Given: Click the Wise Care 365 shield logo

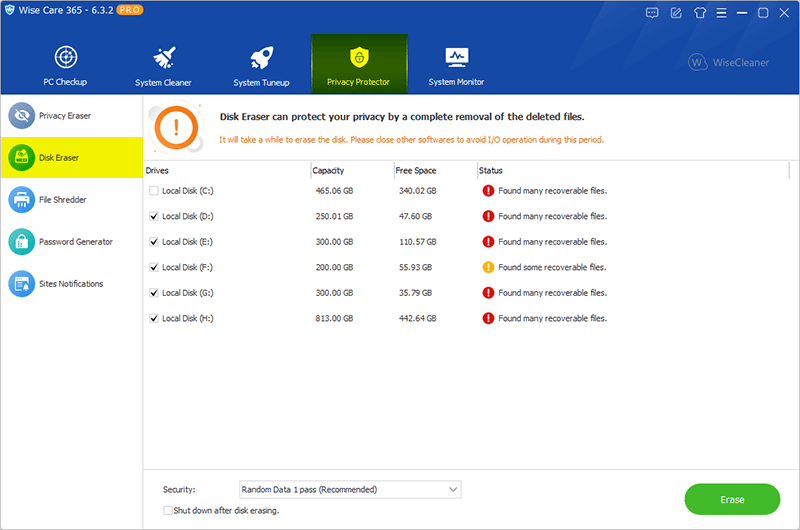Looking at the screenshot, I should pos(10,10).
